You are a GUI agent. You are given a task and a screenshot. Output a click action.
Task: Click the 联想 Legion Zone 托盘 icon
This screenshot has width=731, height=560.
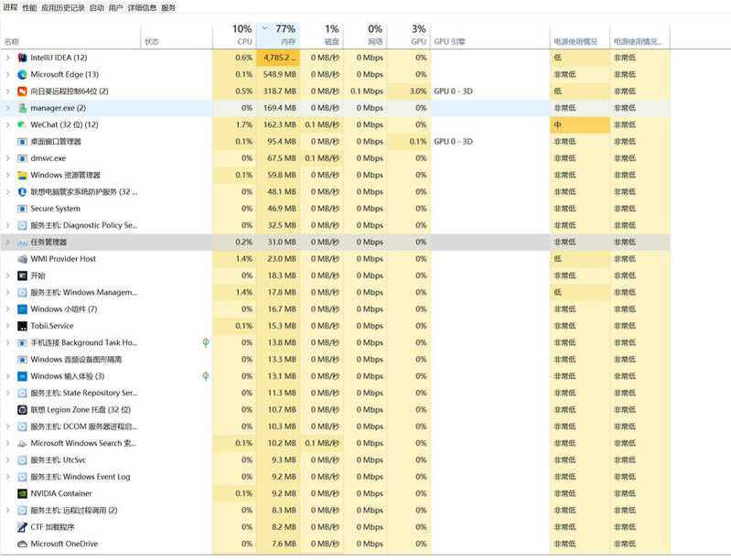[22, 410]
